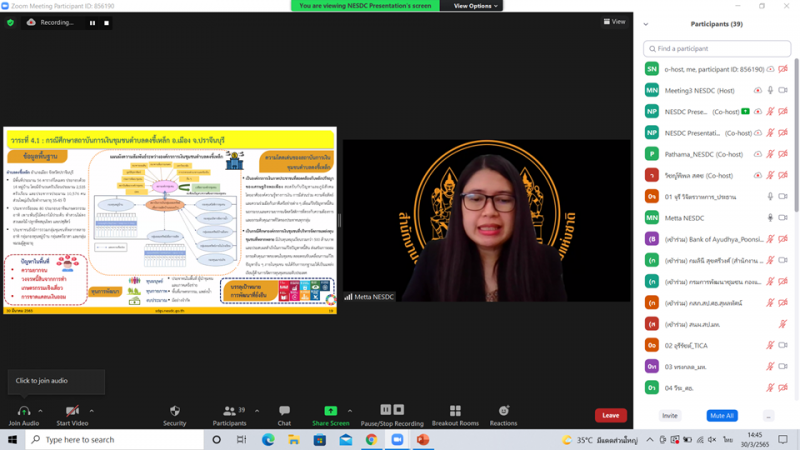The height and width of the screenshot is (450, 800).
Task: Open Microsoft Edge from taskbar
Action: point(268,439)
